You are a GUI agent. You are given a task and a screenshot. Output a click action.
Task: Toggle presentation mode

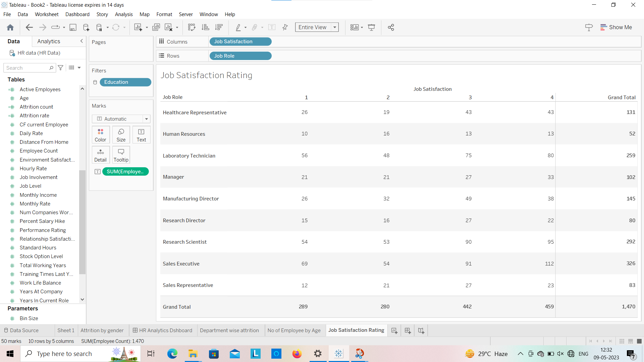(372, 27)
